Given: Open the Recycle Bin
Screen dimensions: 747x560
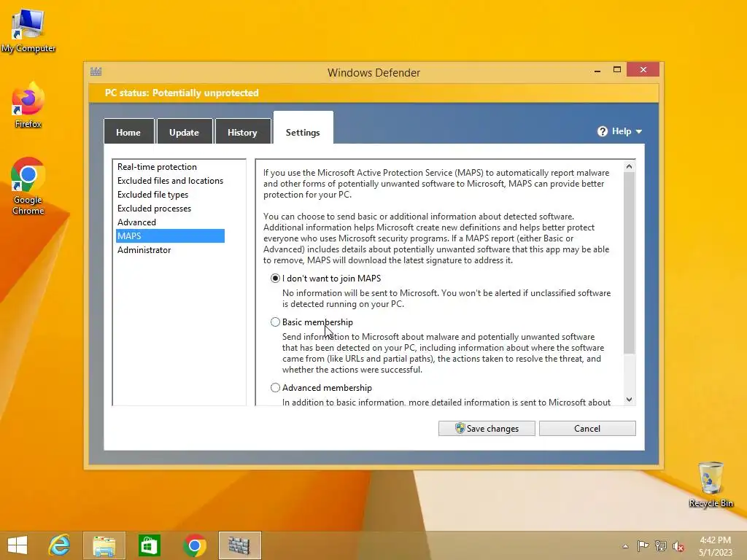Looking at the screenshot, I should tap(711, 484).
